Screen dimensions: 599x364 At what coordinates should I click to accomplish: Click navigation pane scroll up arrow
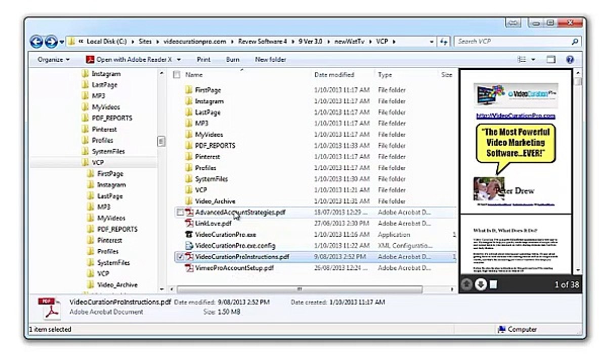click(x=161, y=73)
